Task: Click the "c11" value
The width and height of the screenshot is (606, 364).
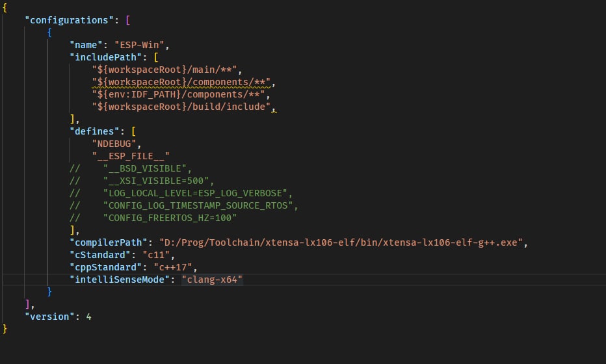Action: [x=156, y=255]
